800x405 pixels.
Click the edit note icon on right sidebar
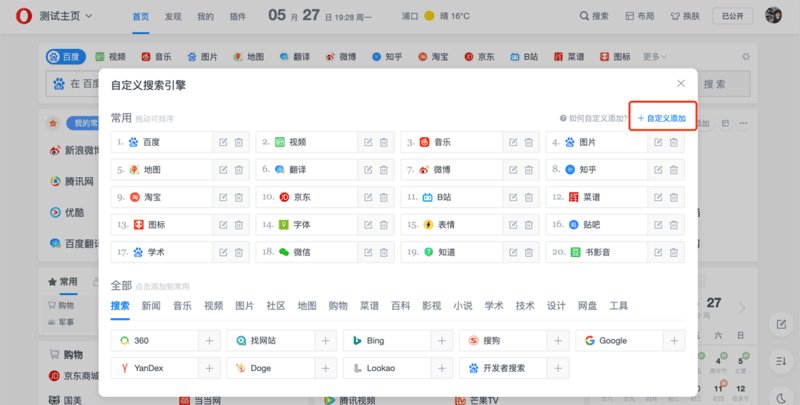(781, 324)
